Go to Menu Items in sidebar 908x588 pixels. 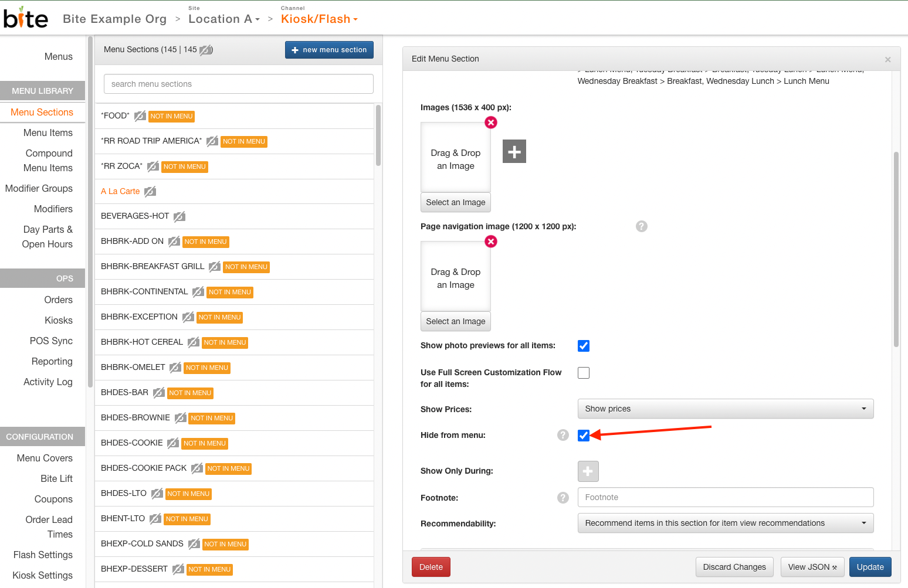48,133
